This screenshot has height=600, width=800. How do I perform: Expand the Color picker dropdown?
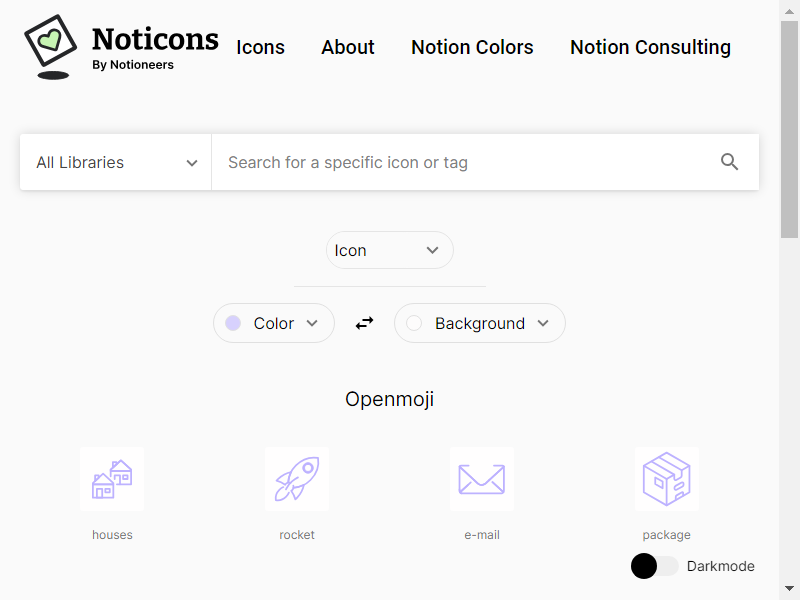click(274, 323)
